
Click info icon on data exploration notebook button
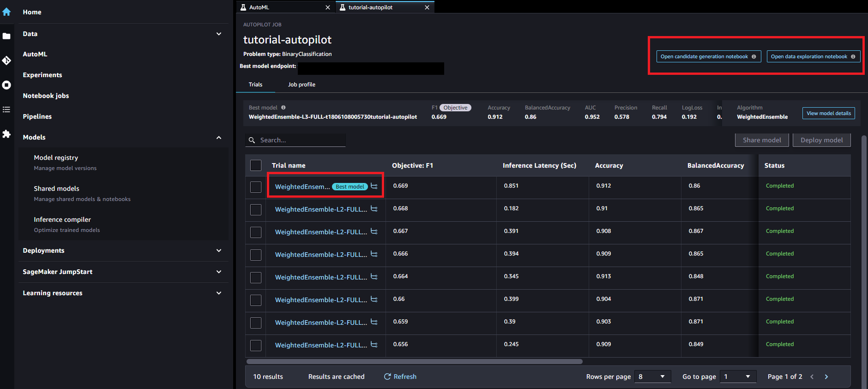point(853,57)
